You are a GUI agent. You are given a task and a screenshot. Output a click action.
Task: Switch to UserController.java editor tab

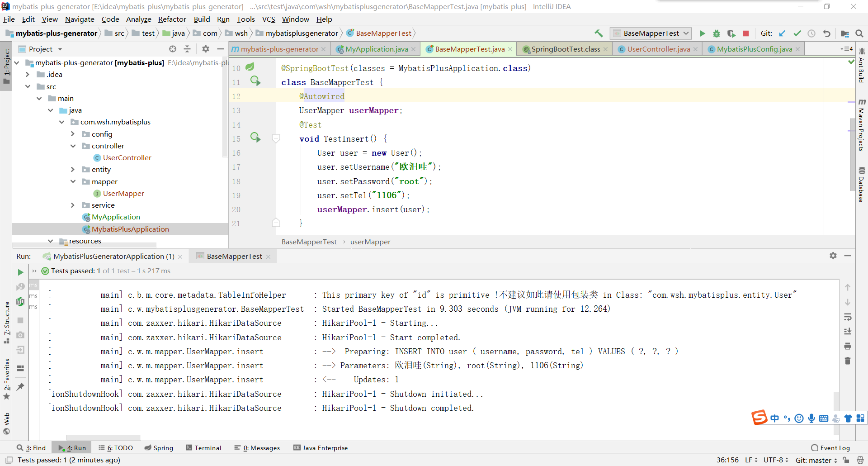(x=658, y=49)
